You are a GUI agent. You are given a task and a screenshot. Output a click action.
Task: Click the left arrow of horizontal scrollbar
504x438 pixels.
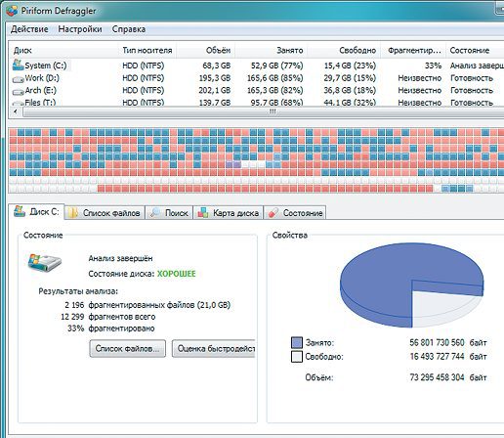point(15,111)
